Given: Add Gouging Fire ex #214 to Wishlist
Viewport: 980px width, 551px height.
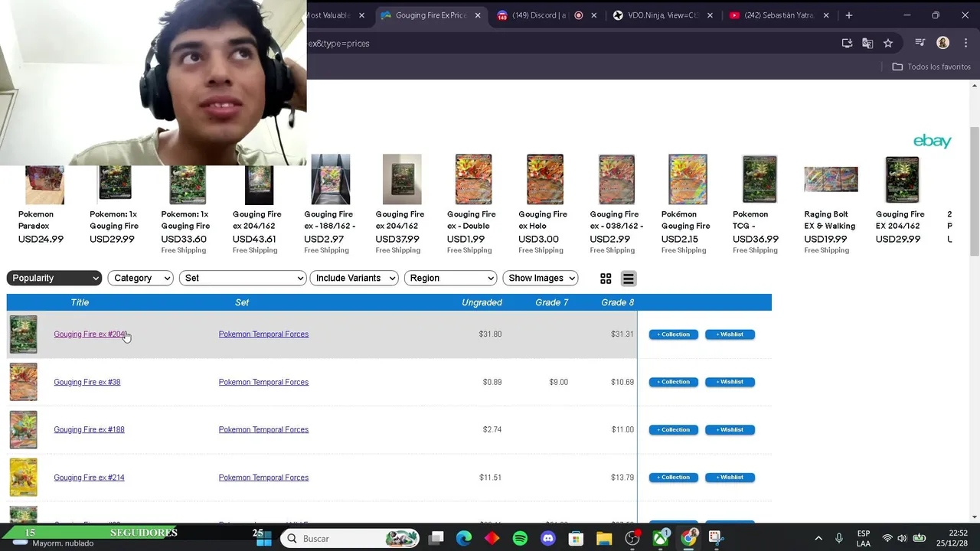Looking at the screenshot, I should pos(730,478).
